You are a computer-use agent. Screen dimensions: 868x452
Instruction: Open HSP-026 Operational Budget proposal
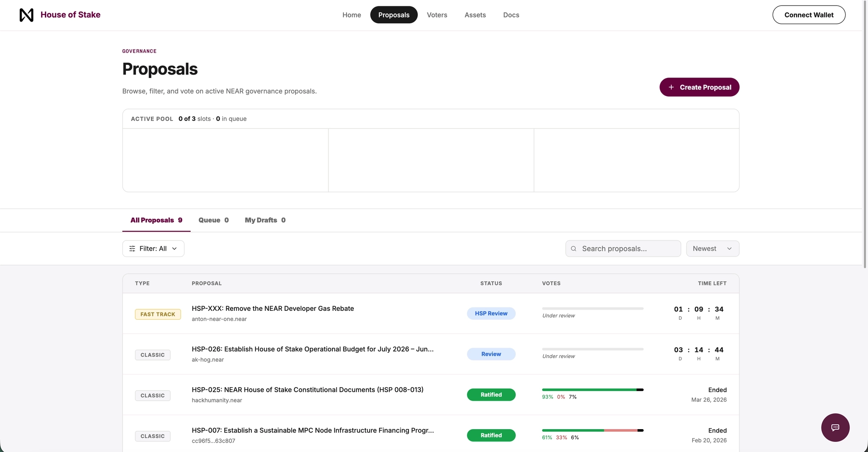click(312, 349)
